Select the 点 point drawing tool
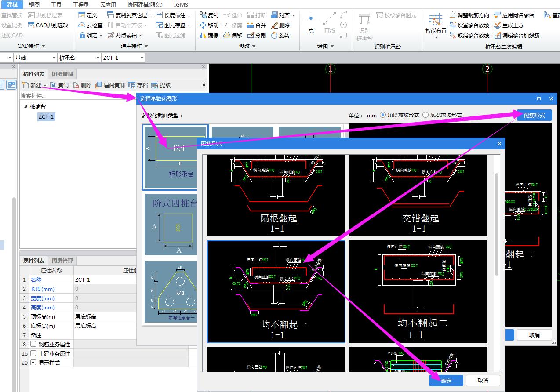The height and width of the screenshot is (392, 560). point(311,23)
